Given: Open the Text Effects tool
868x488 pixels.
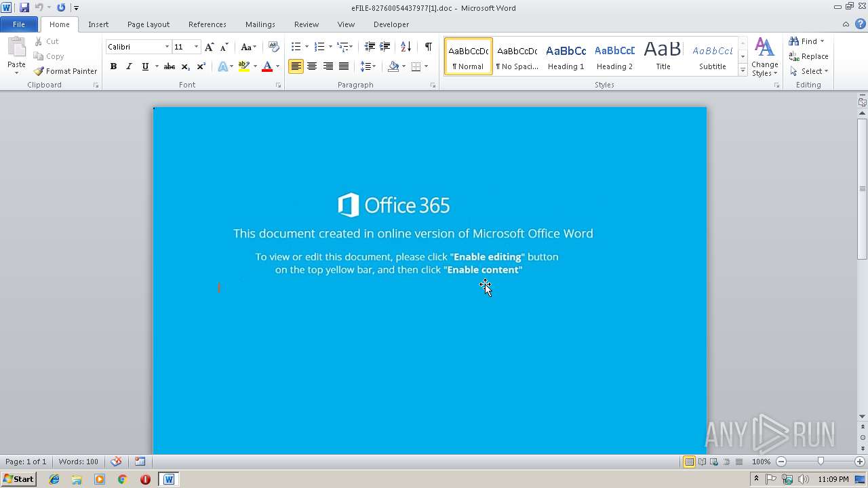Looking at the screenshot, I should point(222,66).
